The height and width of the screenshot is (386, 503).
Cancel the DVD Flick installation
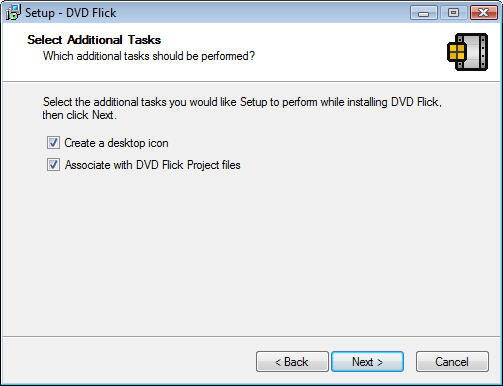point(452,362)
